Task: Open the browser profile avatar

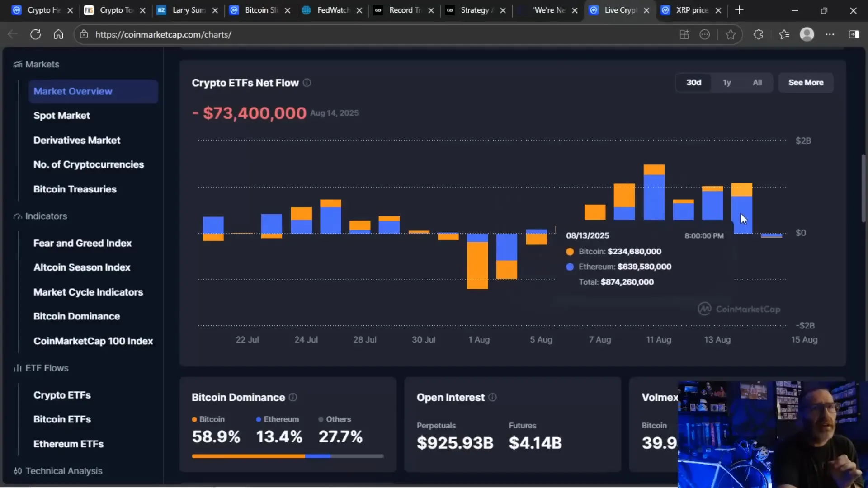Action: (807, 34)
